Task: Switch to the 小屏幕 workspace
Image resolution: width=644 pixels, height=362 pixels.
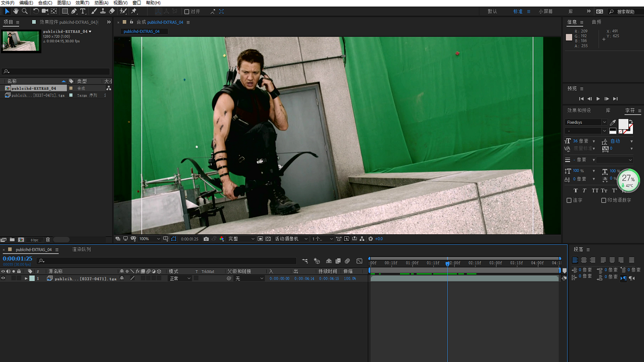Action: point(545,11)
